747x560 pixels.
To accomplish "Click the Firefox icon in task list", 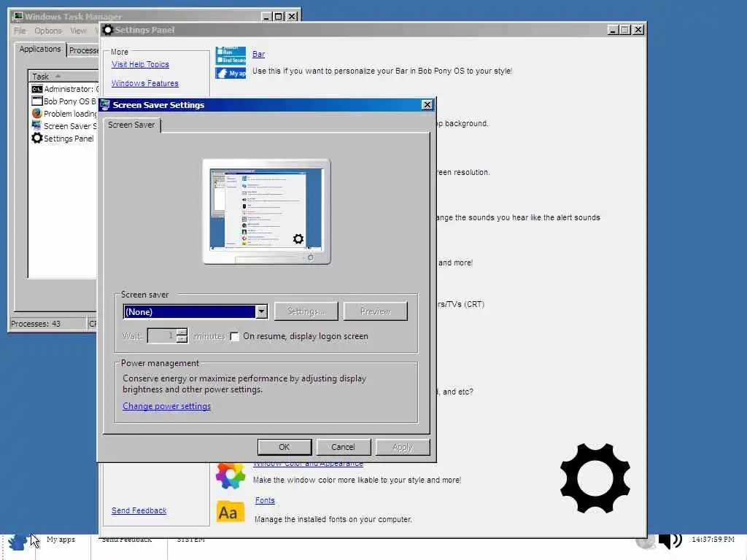I will [x=36, y=113].
